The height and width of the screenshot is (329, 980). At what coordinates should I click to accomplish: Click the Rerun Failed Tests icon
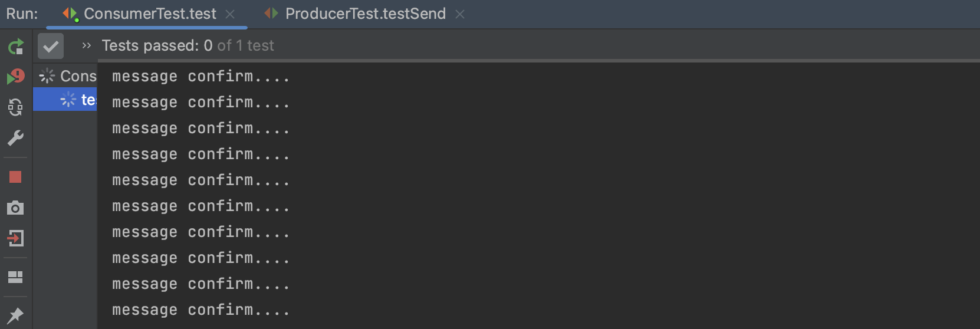coord(16,77)
